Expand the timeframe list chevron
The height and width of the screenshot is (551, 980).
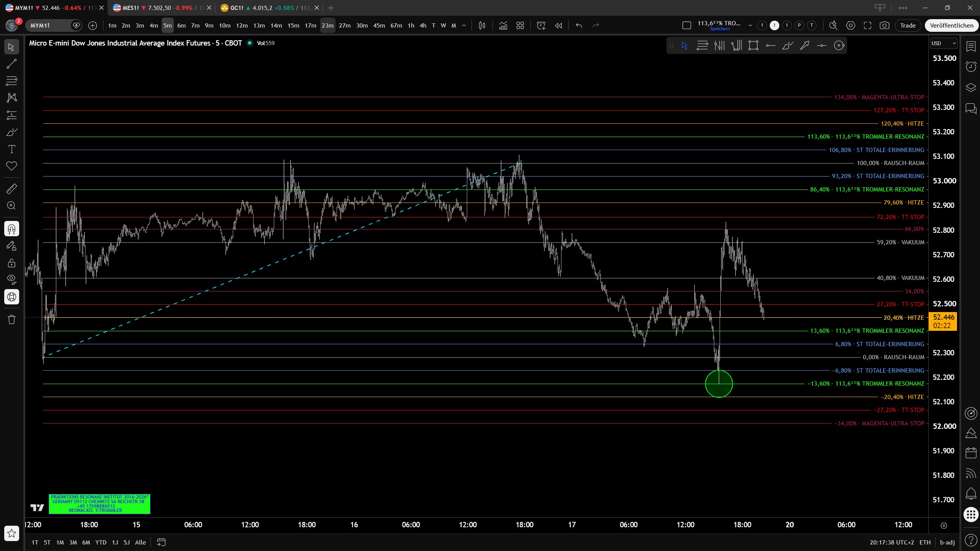coord(464,26)
